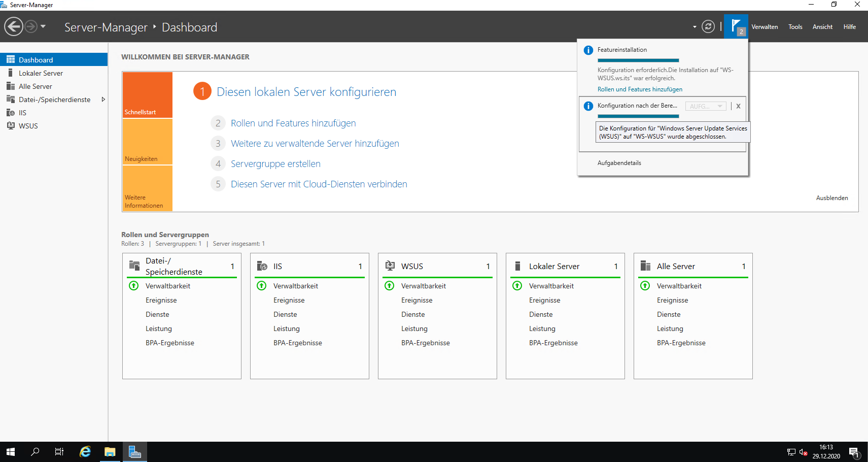The width and height of the screenshot is (868, 462).
Task: Open the AUFG... dropdown in notification
Action: [x=706, y=106]
